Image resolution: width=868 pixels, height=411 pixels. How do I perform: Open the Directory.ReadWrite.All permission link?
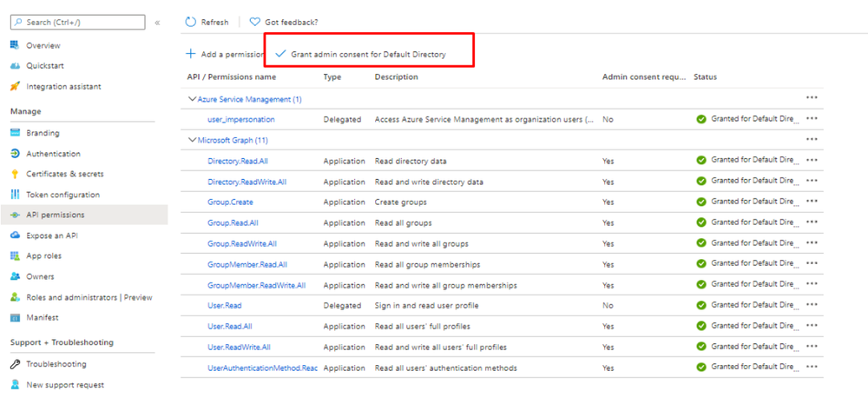pos(247,182)
